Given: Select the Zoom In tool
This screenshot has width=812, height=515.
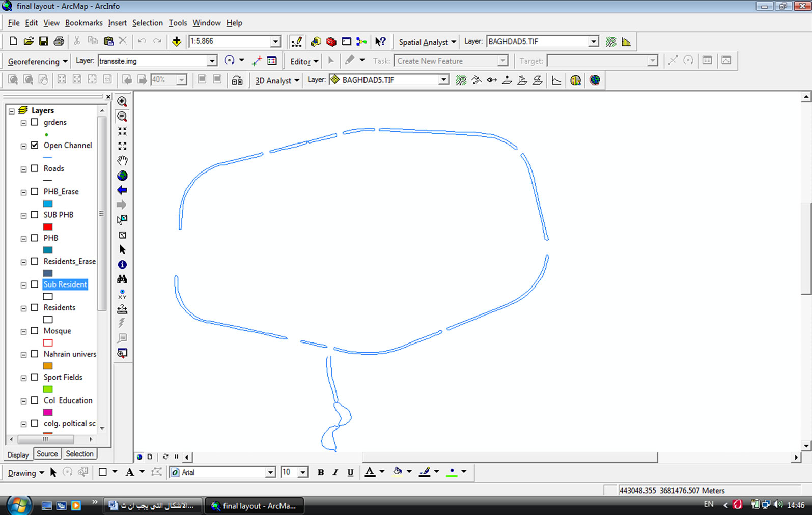Looking at the screenshot, I should click(122, 101).
